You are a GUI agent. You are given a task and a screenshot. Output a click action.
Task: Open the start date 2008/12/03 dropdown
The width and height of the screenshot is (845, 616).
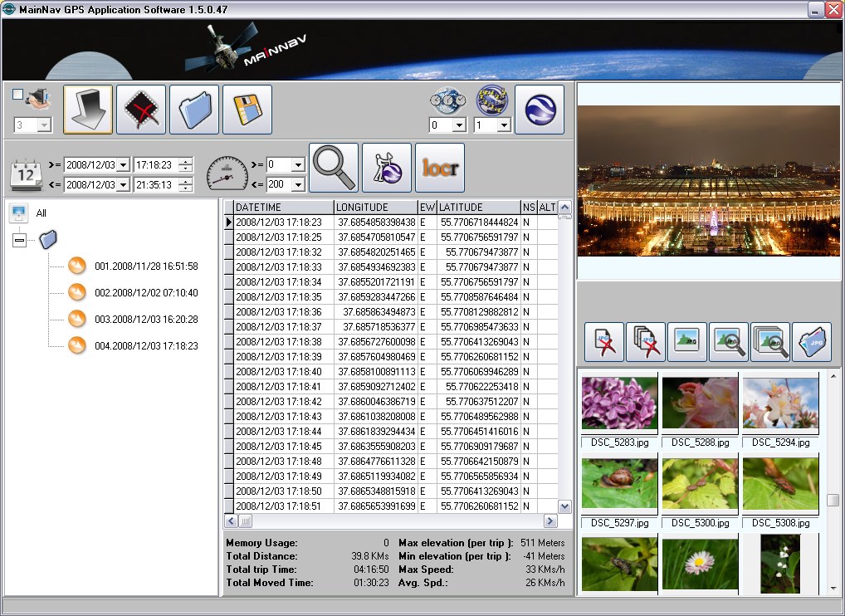(x=124, y=164)
